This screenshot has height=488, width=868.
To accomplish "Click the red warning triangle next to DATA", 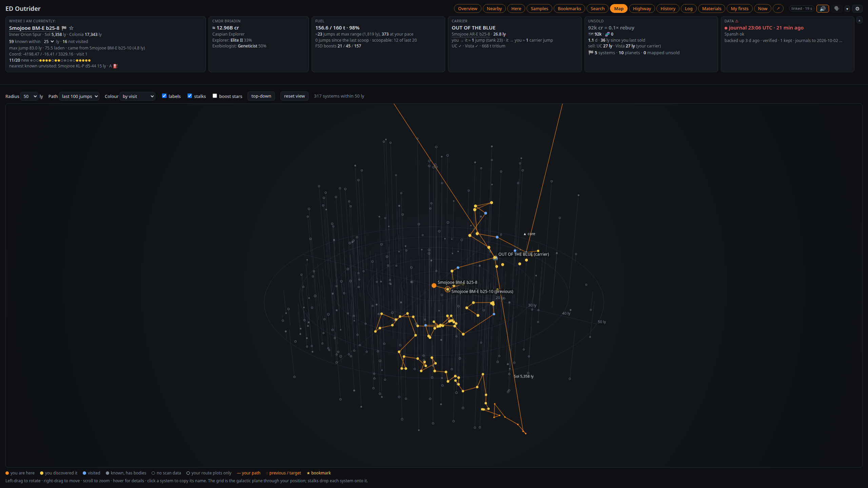I will [x=737, y=21].
